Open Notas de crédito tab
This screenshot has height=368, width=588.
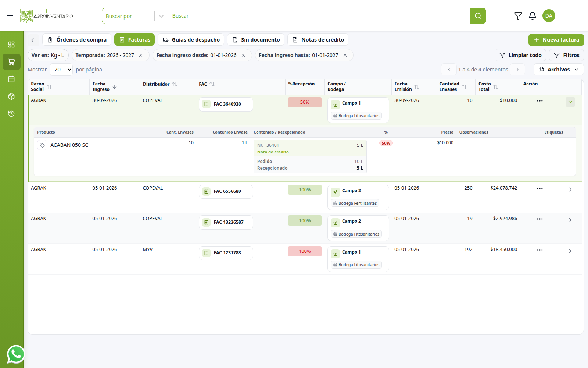(x=318, y=40)
